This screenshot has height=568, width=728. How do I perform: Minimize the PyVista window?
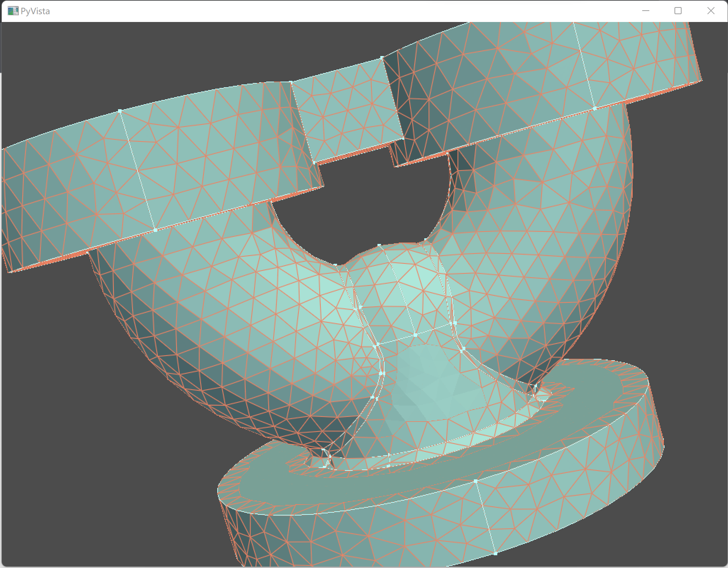[645, 11]
